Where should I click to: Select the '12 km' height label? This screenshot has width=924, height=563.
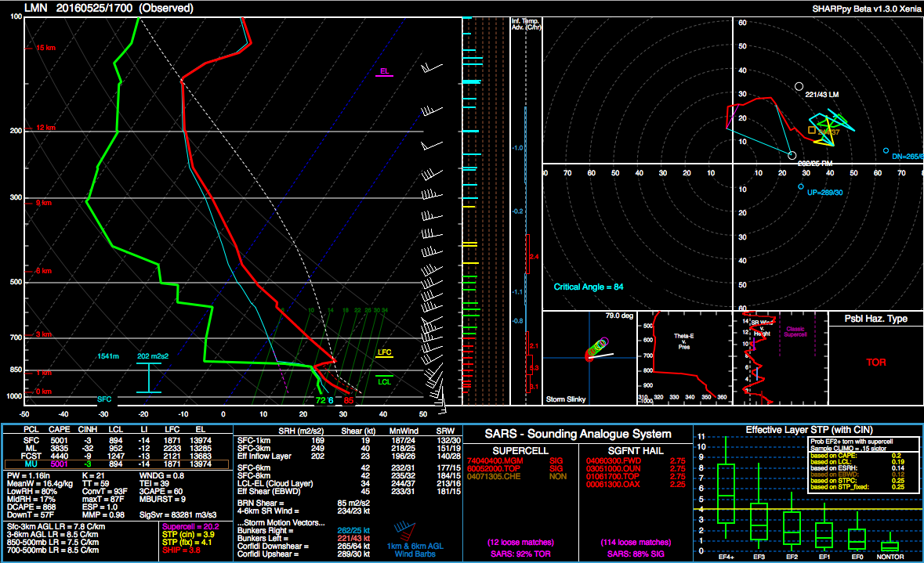(46, 127)
